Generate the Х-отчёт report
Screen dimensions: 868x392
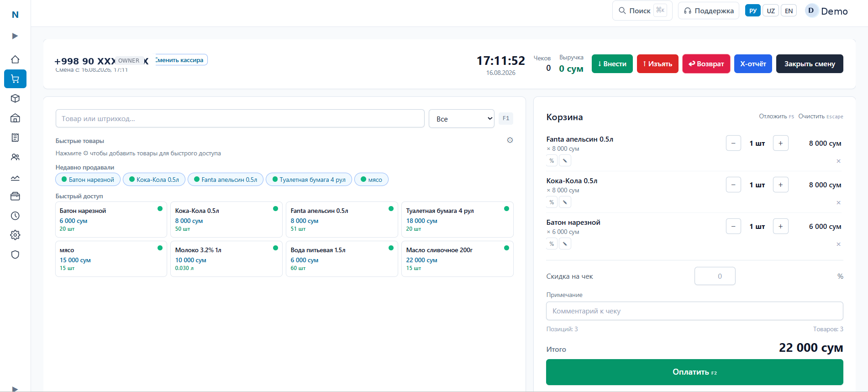(x=753, y=64)
